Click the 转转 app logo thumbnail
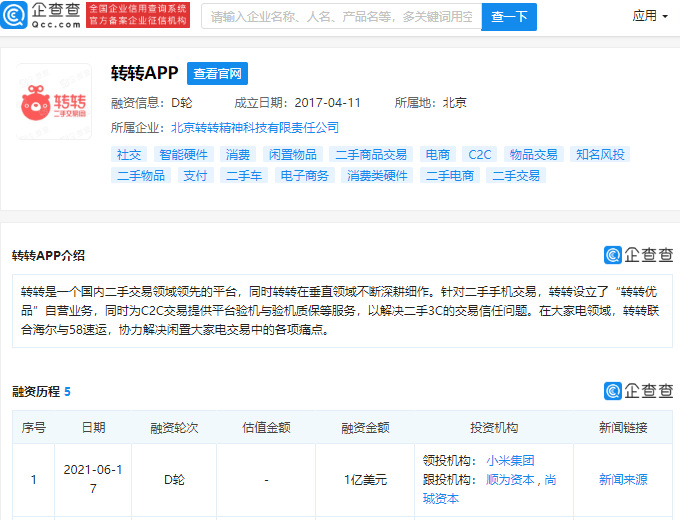This screenshot has width=680, height=520. 54,102
